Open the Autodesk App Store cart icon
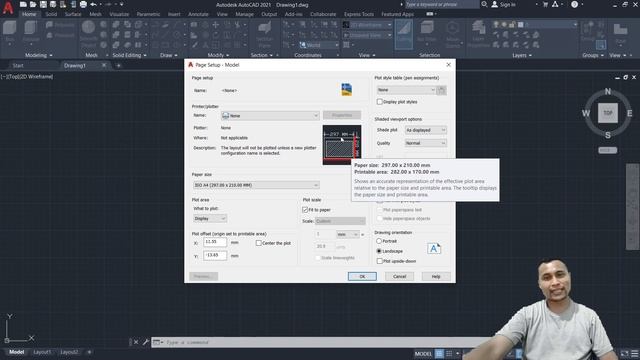The width and height of the screenshot is (640, 360). point(545,4)
